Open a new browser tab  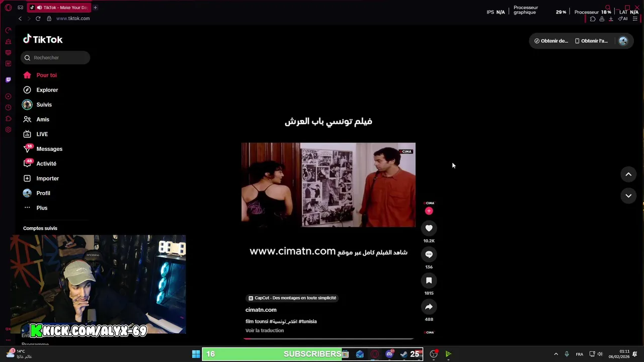[x=95, y=8]
